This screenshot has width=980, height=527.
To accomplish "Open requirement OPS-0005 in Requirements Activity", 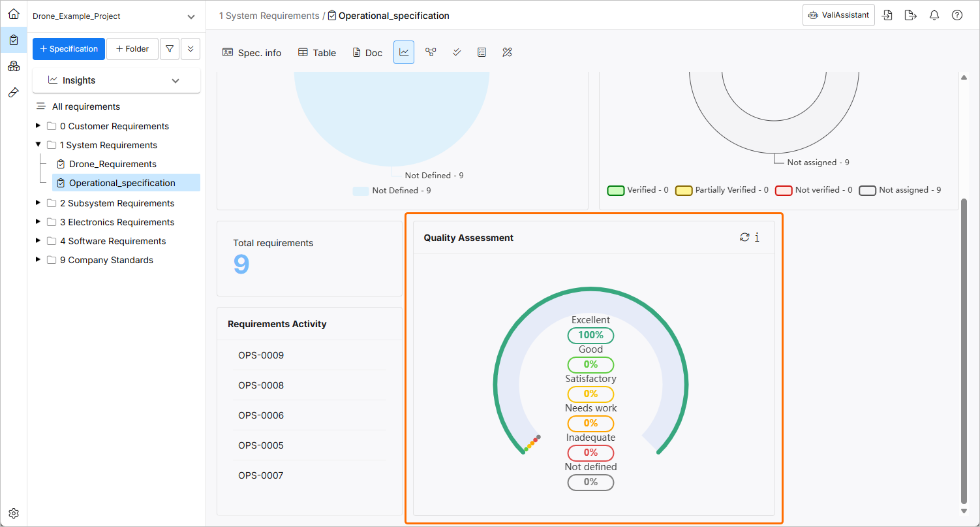I will 261,445.
